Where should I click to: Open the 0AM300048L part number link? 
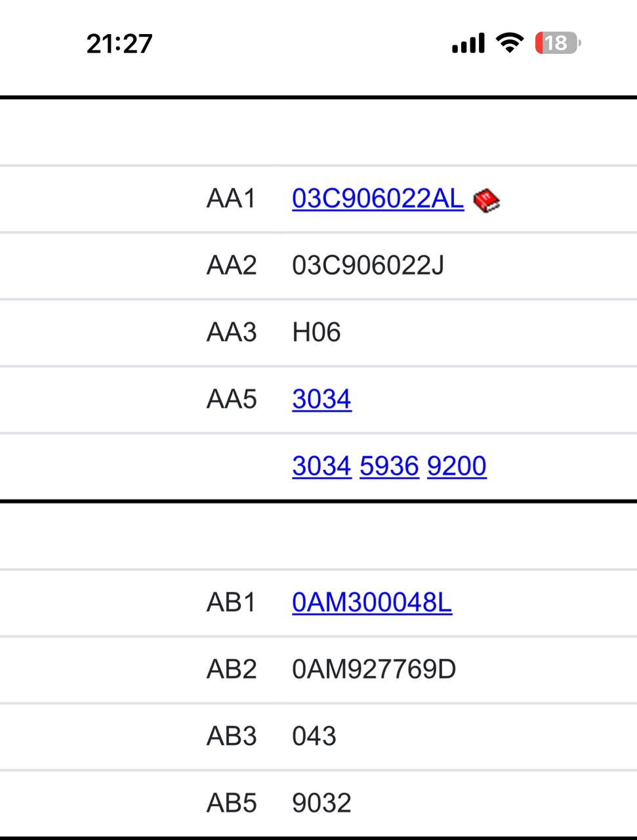coord(372,602)
